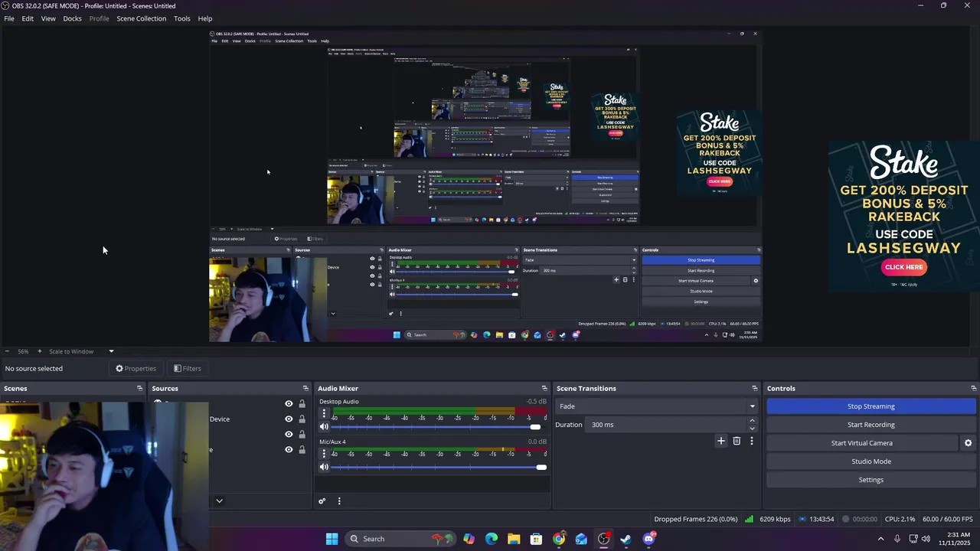980x551 pixels.
Task: Hide the topmost source via its eye
Action: click(289, 404)
